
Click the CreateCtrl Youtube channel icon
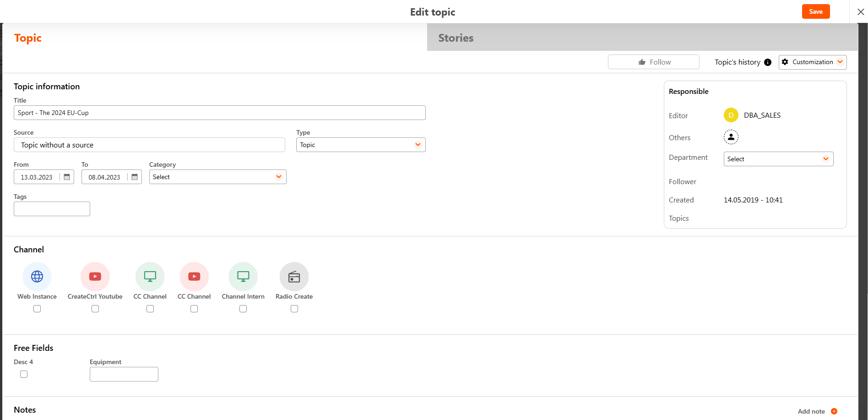95,277
